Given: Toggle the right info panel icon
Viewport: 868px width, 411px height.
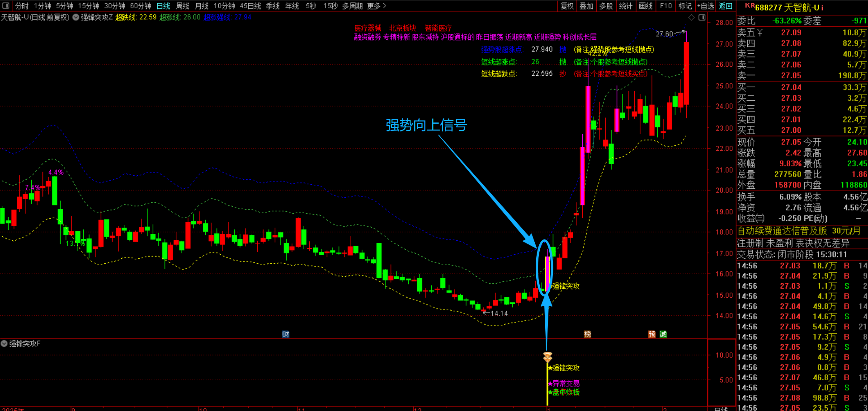Looking at the screenshot, I should 702,18.
